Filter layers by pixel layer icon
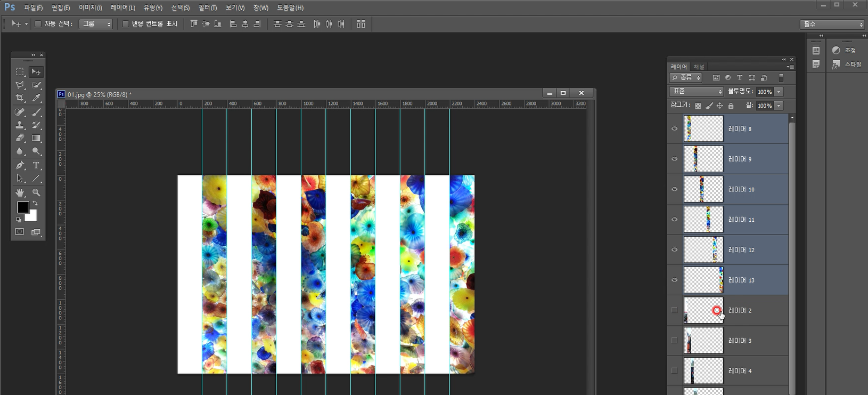 point(716,78)
